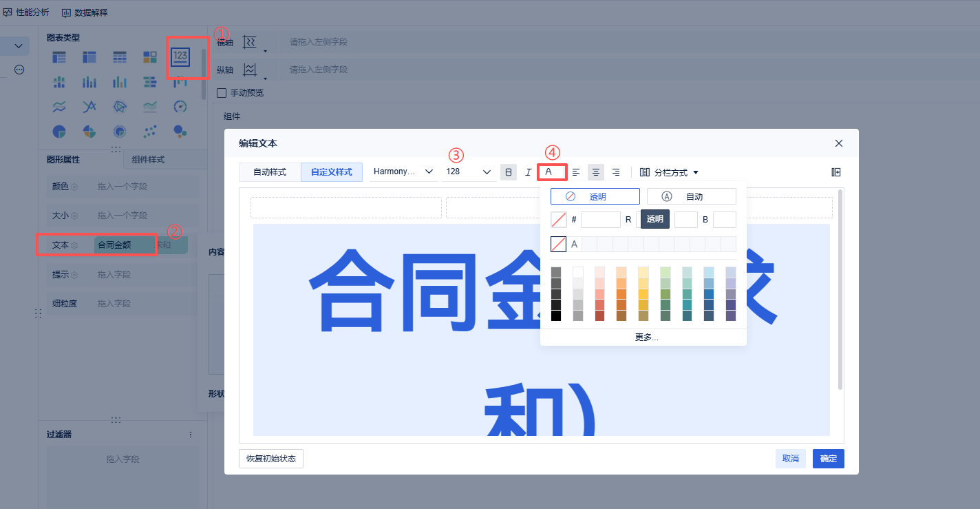Click the 取消 cancel button
The image size is (980, 509).
click(x=791, y=459)
